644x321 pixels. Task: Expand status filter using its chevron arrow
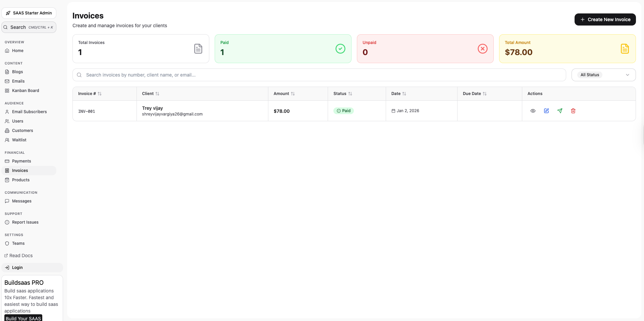(628, 75)
